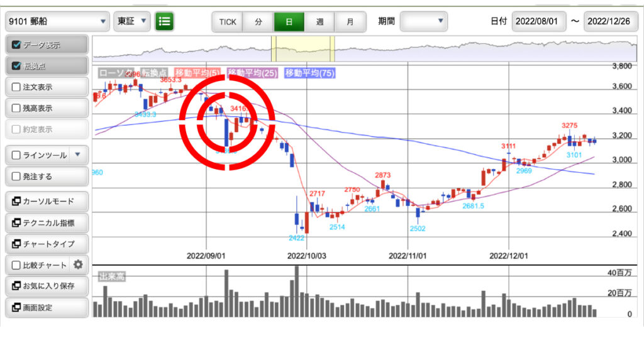Click the 3275 high price label
The image size is (644, 338).
coord(569,126)
